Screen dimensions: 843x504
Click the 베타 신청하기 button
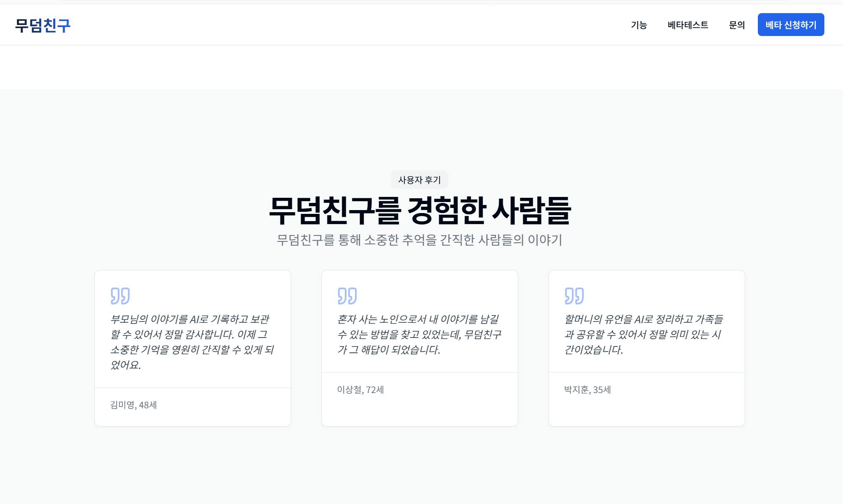coord(791,25)
